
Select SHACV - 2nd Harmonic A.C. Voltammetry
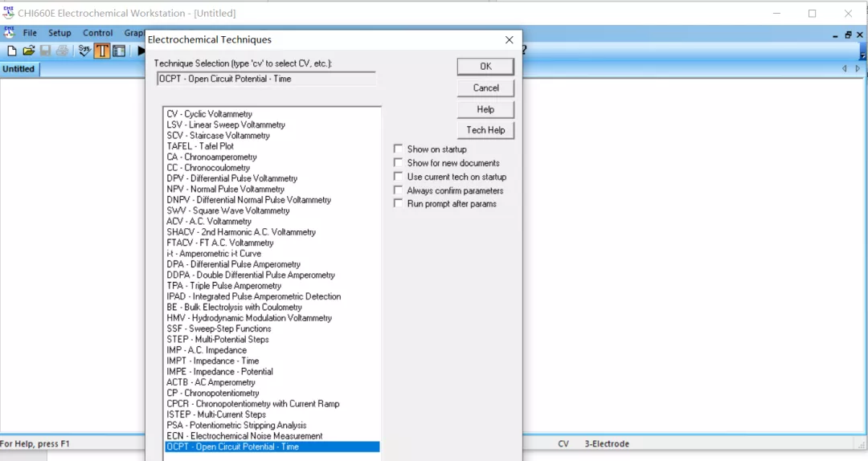click(x=241, y=232)
